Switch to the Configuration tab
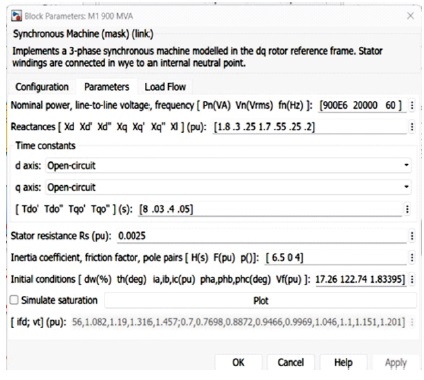Viewport: 424px width, 380px height. pyautogui.click(x=42, y=87)
